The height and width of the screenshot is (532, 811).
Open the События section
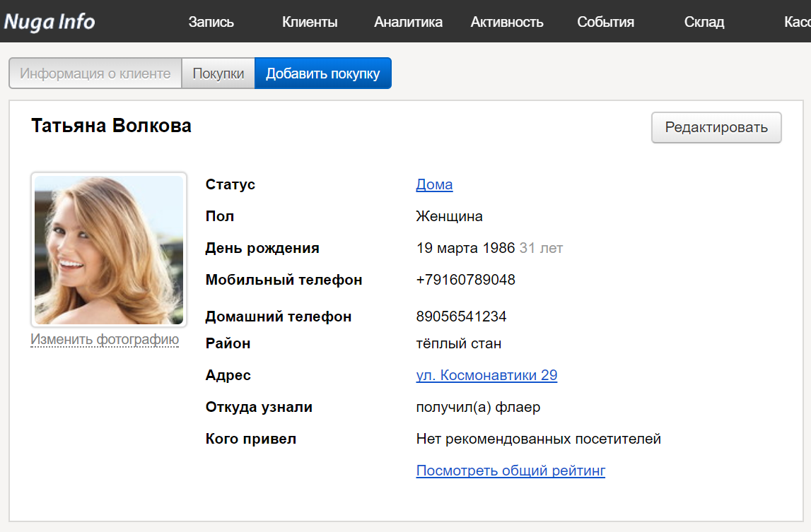[x=605, y=22]
